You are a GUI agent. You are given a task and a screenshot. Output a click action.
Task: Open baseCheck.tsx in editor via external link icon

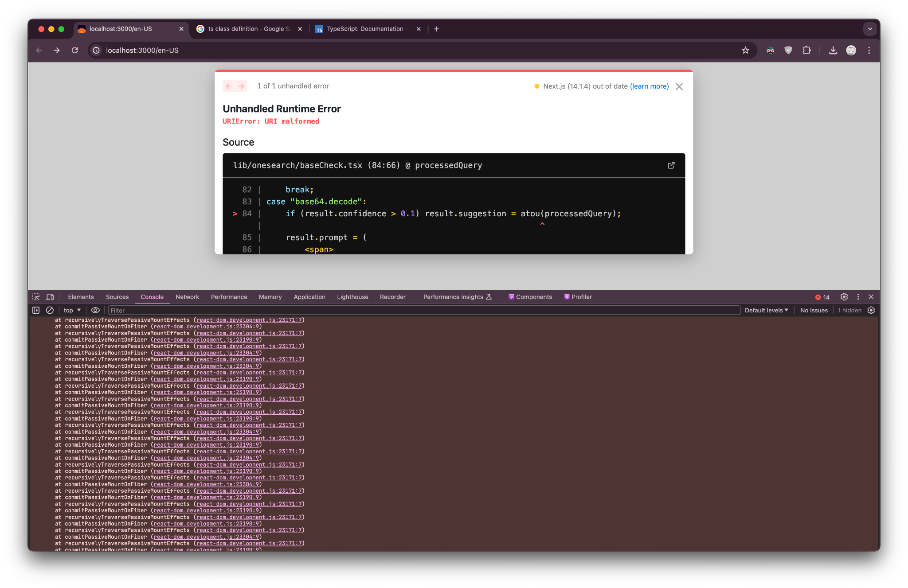pyautogui.click(x=671, y=165)
